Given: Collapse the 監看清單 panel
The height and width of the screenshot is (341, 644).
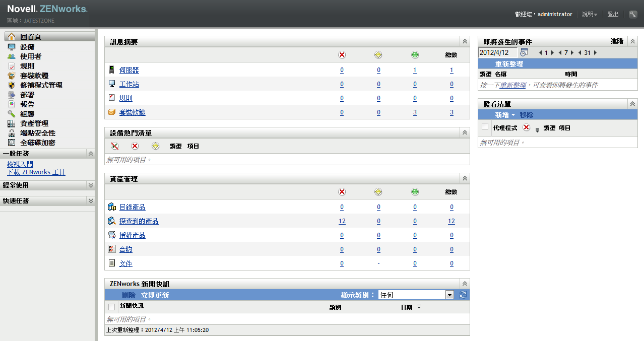Looking at the screenshot, I should pos(632,104).
